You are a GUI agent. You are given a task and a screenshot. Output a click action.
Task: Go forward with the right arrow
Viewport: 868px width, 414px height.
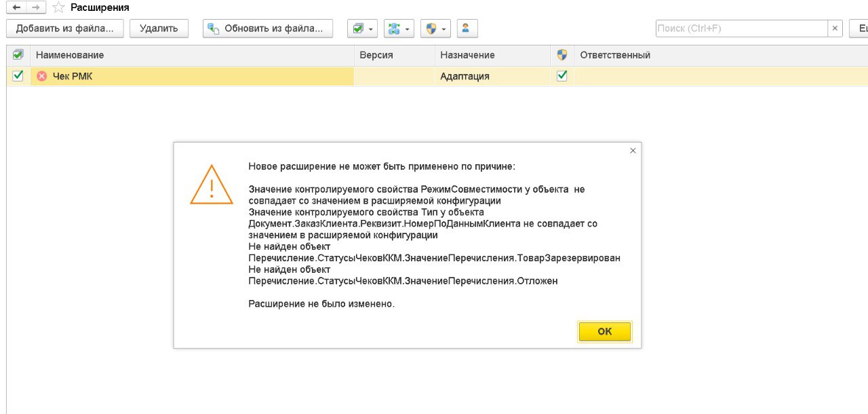[36, 7]
